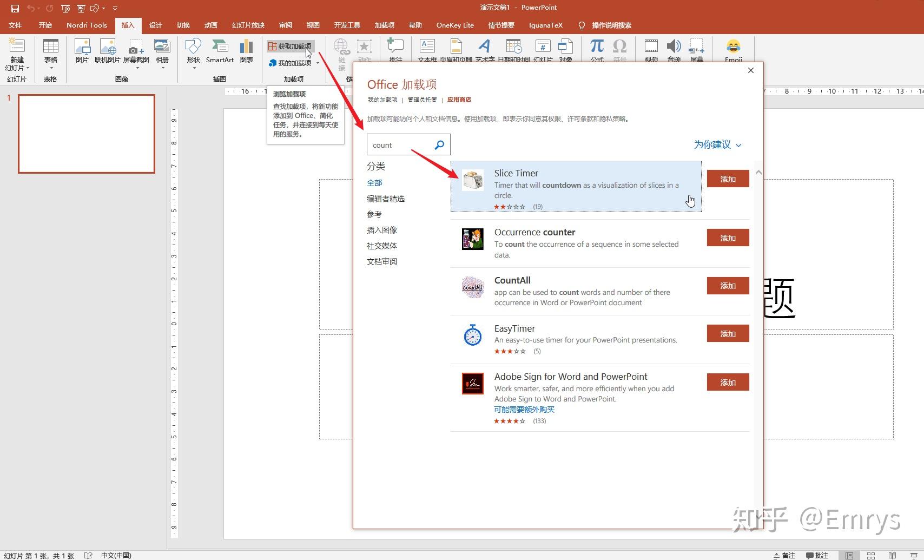The image size is (924, 560).
Task: Open the screenshot (屏幕截图) tool
Action: (136, 47)
